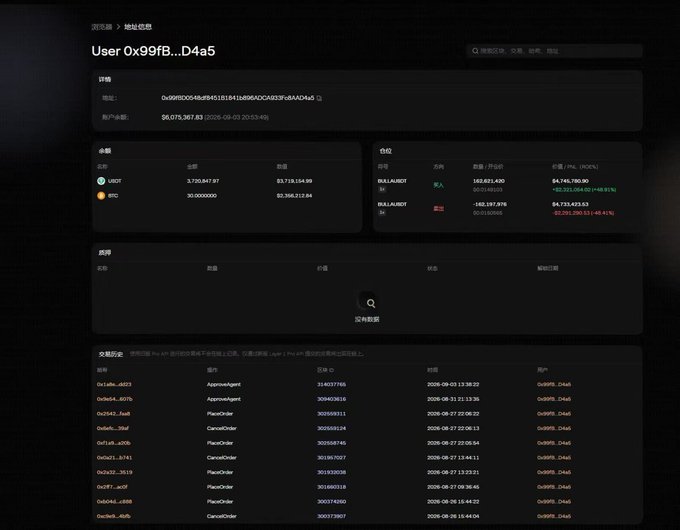Open transaction 0x0a21...b741

(x=114, y=458)
